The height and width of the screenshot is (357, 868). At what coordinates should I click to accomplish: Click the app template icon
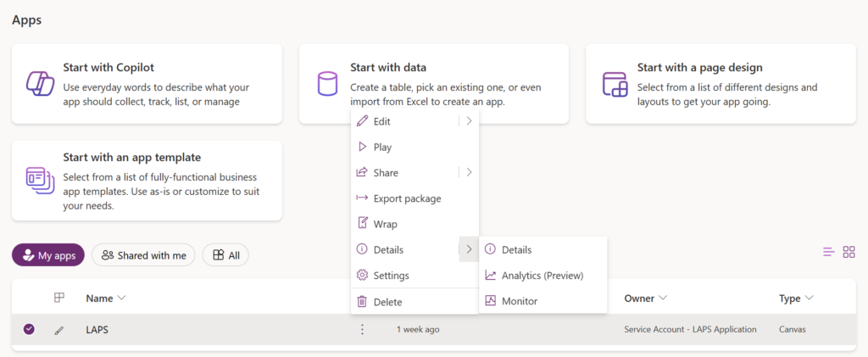pos(39,181)
